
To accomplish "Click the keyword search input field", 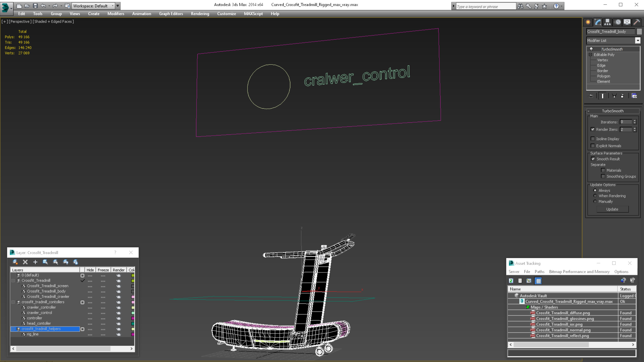I will [485, 6].
